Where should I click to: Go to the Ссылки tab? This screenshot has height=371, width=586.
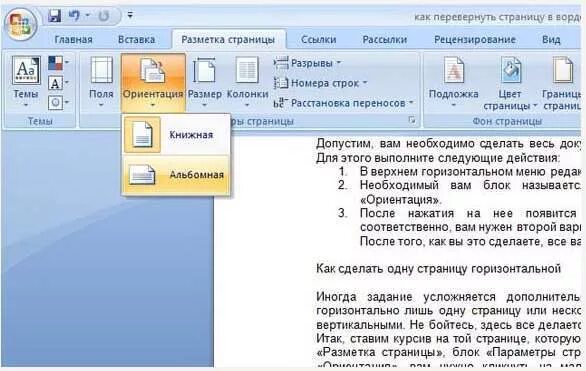[x=318, y=40]
